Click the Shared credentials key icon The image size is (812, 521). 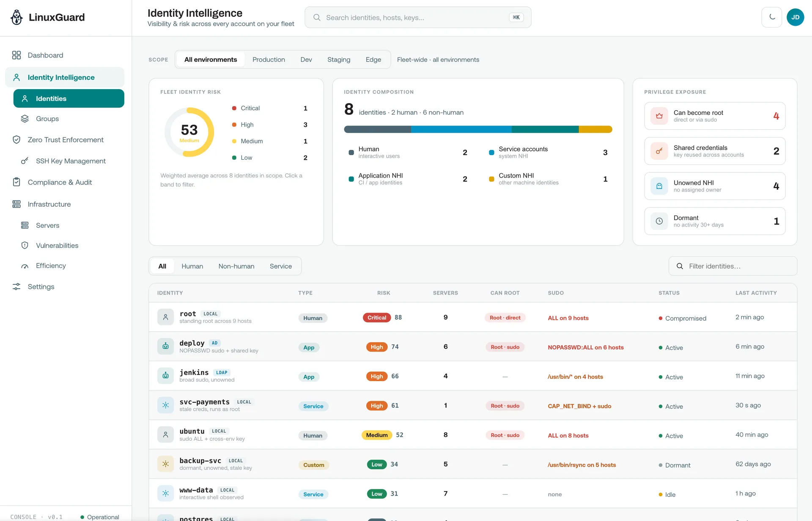(659, 151)
